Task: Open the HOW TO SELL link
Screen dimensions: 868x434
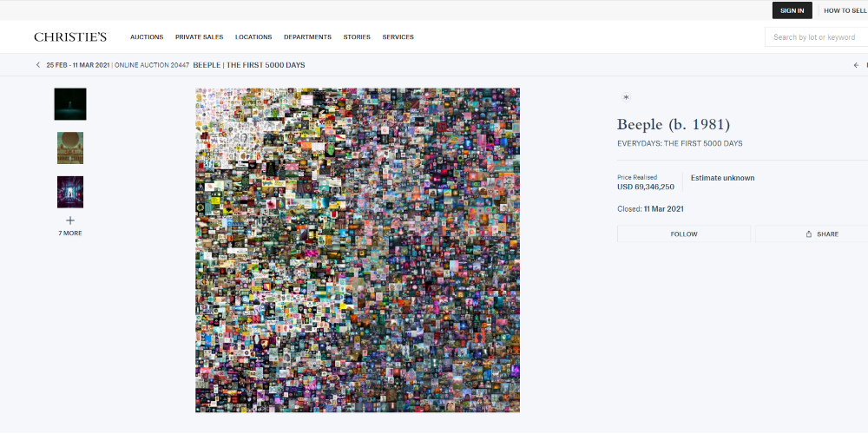Action: (x=845, y=10)
